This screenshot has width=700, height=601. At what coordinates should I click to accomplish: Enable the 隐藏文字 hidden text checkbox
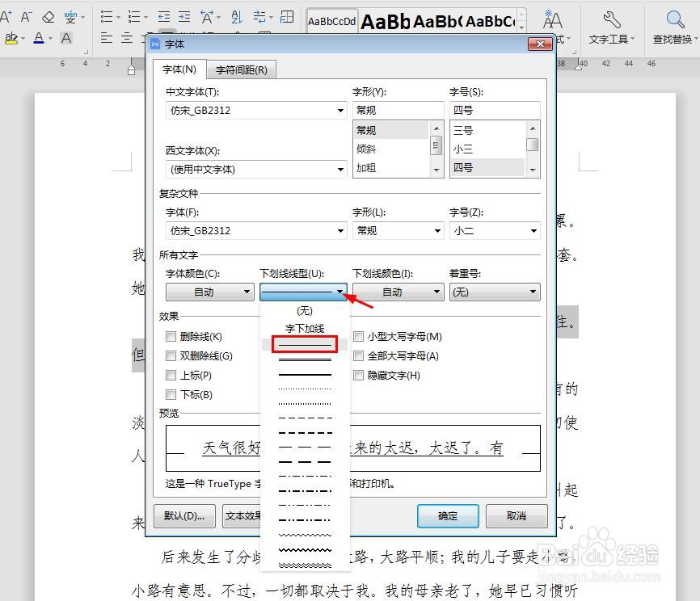[x=358, y=375]
